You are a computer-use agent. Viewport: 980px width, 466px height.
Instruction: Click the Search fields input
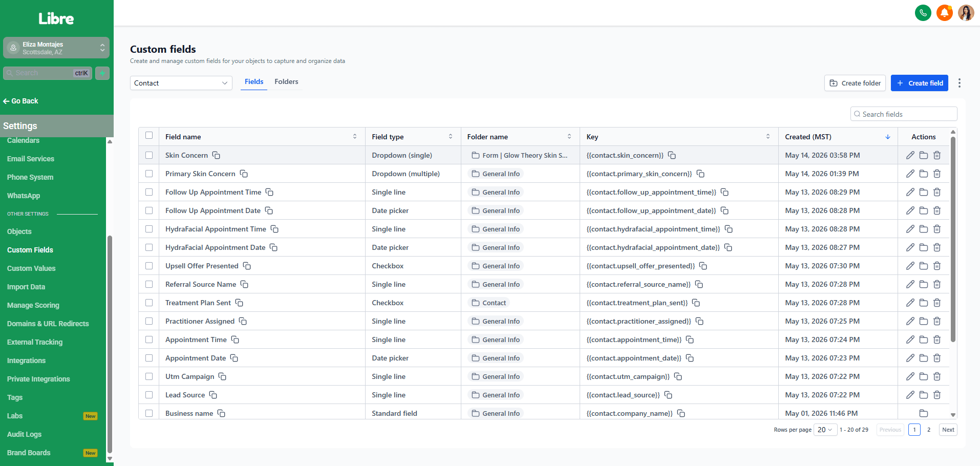[904, 114]
